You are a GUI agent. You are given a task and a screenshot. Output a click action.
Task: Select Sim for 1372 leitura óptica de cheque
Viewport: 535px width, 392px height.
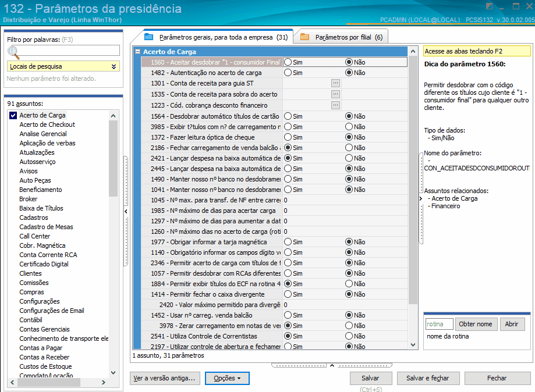pos(288,137)
